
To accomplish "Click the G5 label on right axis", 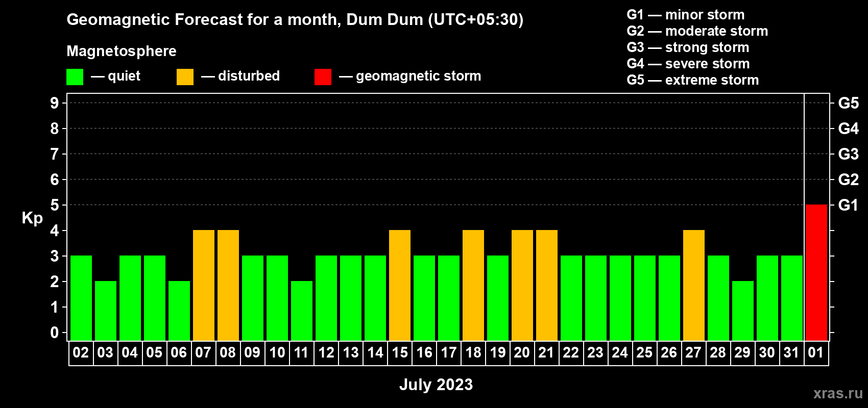I will (849, 103).
